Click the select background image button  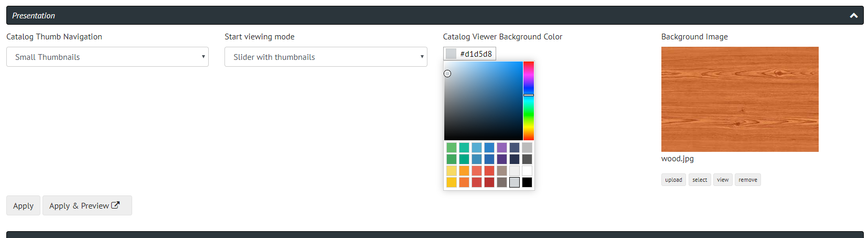[700, 180]
